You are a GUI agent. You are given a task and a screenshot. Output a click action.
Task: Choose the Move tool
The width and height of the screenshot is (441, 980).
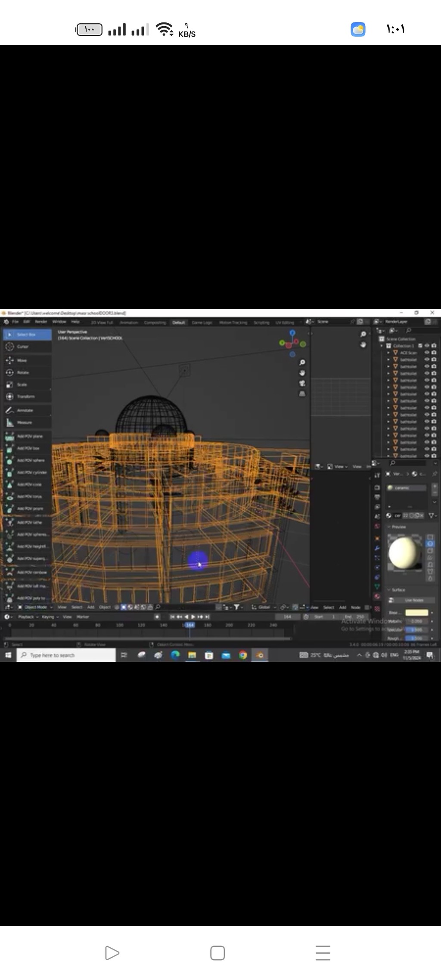pos(27,360)
